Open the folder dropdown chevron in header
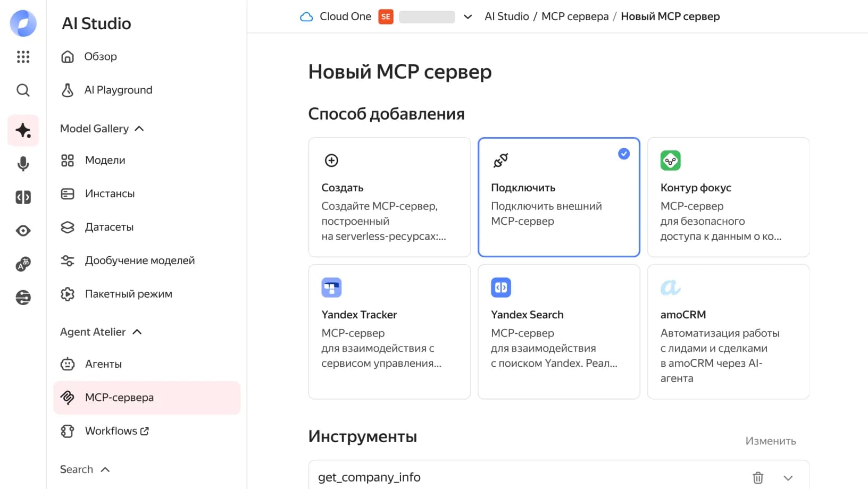This screenshot has width=868, height=489. (x=468, y=16)
